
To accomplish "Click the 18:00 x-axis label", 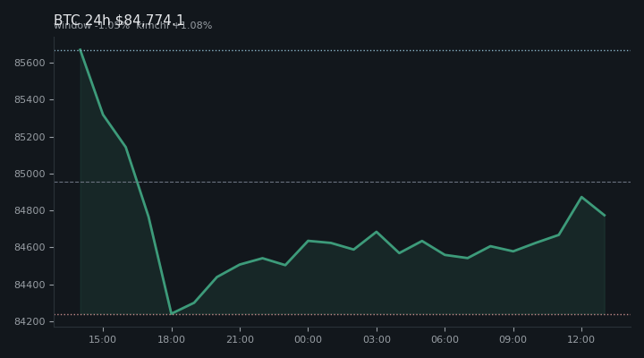I will tap(171, 339).
